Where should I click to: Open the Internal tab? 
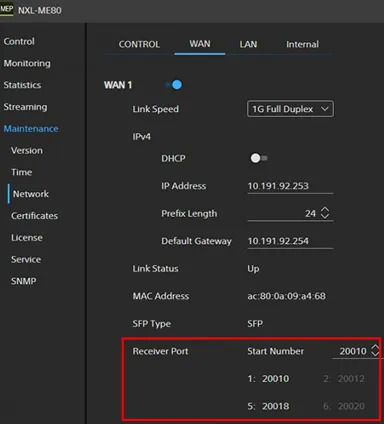(x=302, y=44)
